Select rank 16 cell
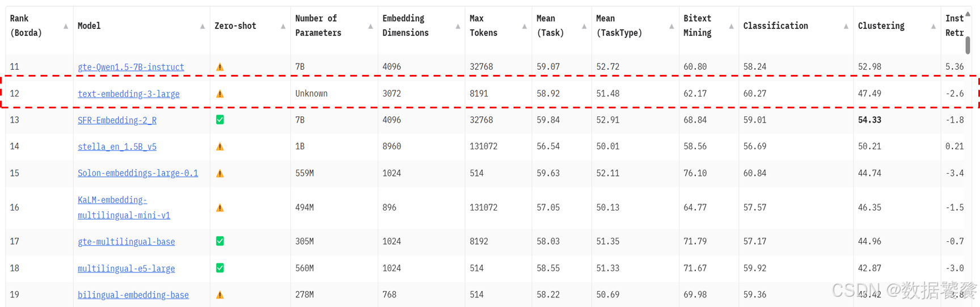The width and height of the screenshot is (980, 307). pyautogui.click(x=15, y=208)
